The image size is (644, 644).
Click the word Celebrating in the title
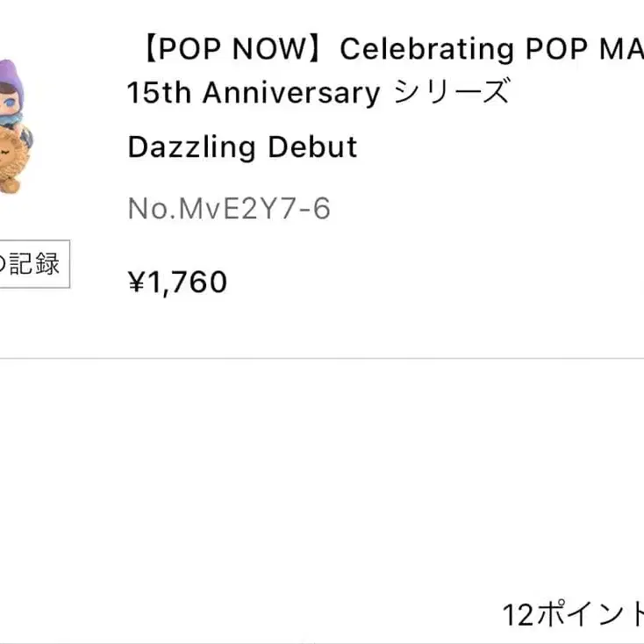(x=426, y=49)
